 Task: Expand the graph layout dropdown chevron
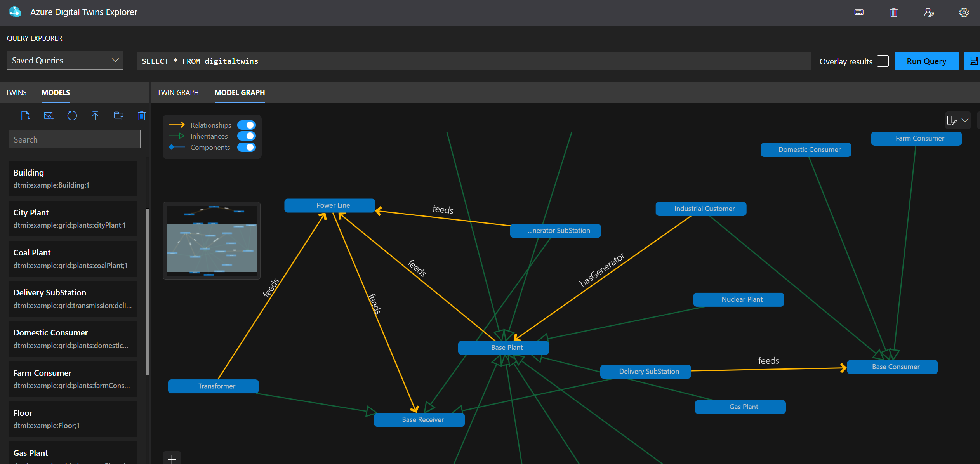965,120
